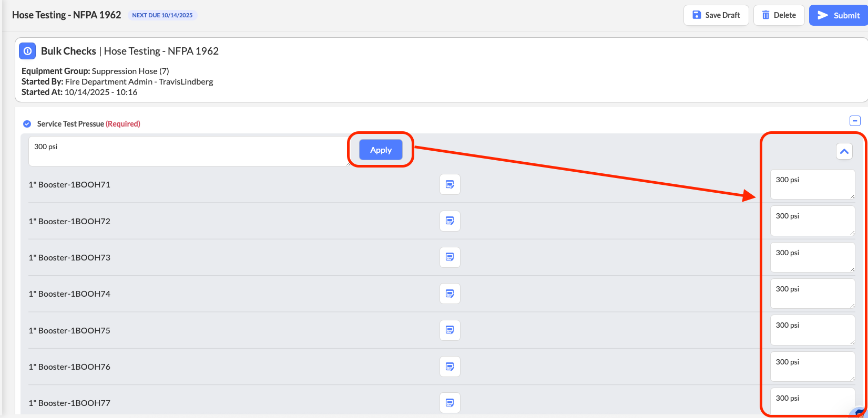868x418 pixels.
Task: Delete this hose testing check
Action: tap(779, 15)
